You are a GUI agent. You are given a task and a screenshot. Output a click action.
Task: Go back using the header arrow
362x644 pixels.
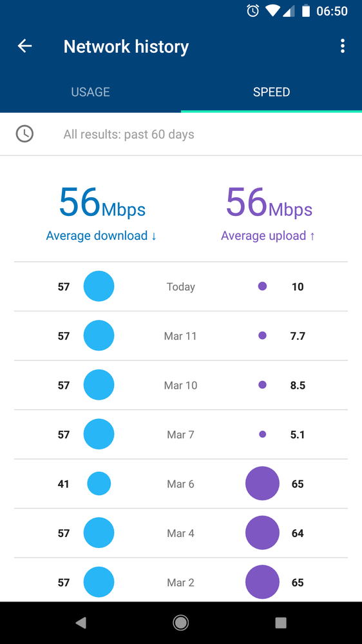pos(24,46)
